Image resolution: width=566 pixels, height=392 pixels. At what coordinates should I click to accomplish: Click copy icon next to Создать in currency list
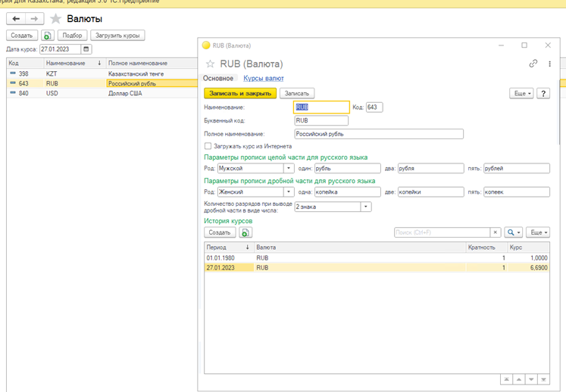click(47, 36)
